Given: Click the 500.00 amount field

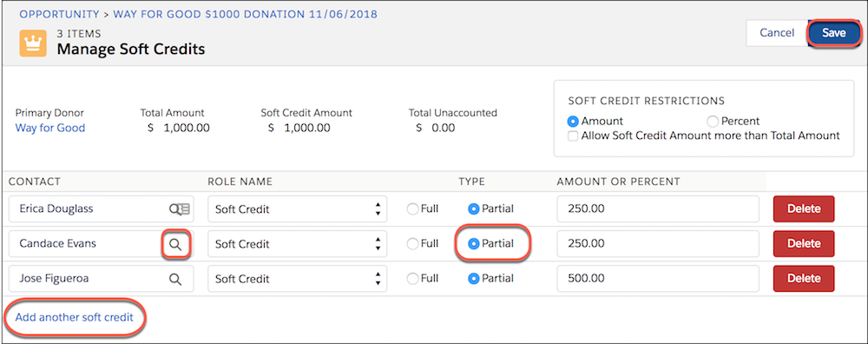Looking at the screenshot, I should coord(658,279).
